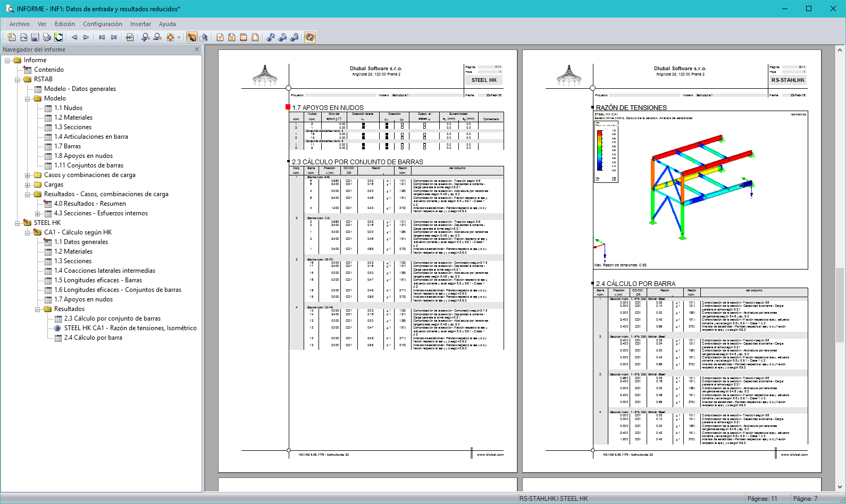Image resolution: width=846 pixels, height=504 pixels.
Task: Select 1.6 Longitudes eficaces - Conjuntos de barras
Action: tap(118, 290)
